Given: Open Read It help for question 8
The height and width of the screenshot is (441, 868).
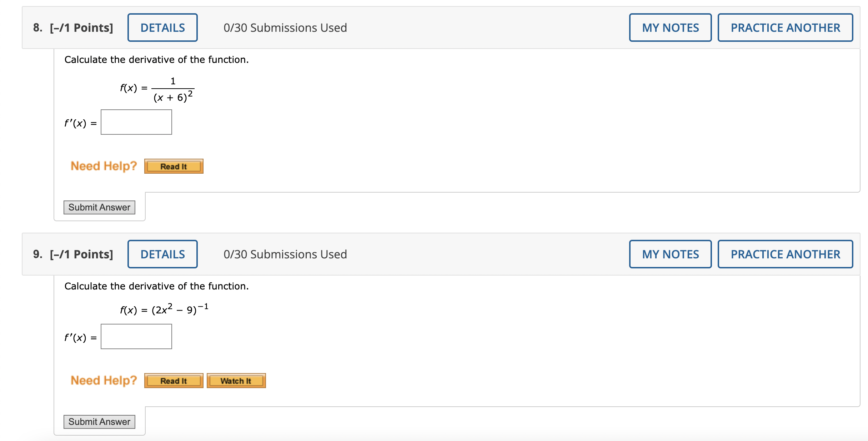Looking at the screenshot, I should point(174,167).
